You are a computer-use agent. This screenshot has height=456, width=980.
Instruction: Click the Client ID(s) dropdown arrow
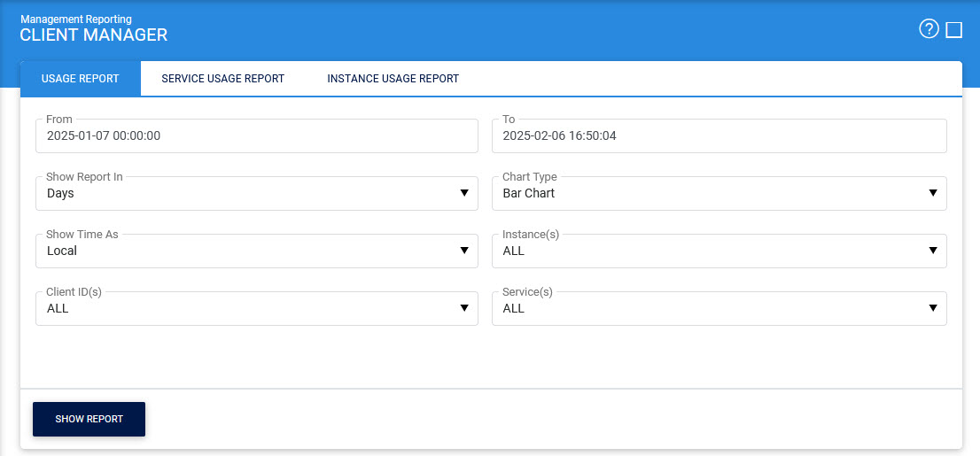pyautogui.click(x=464, y=309)
